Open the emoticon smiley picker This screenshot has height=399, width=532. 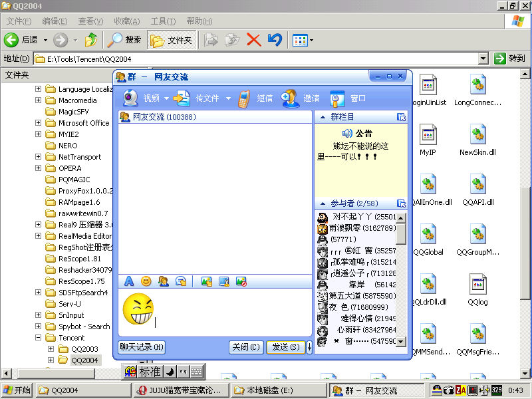click(146, 281)
